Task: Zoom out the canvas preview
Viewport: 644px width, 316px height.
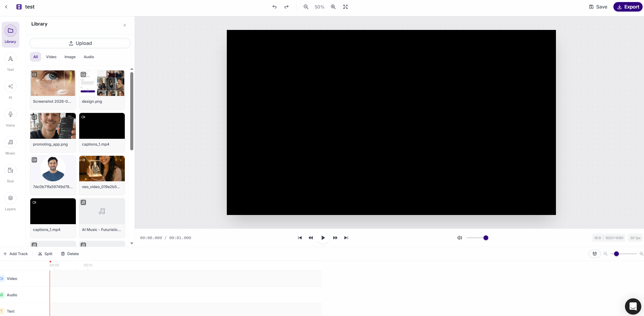Action: click(x=306, y=7)
